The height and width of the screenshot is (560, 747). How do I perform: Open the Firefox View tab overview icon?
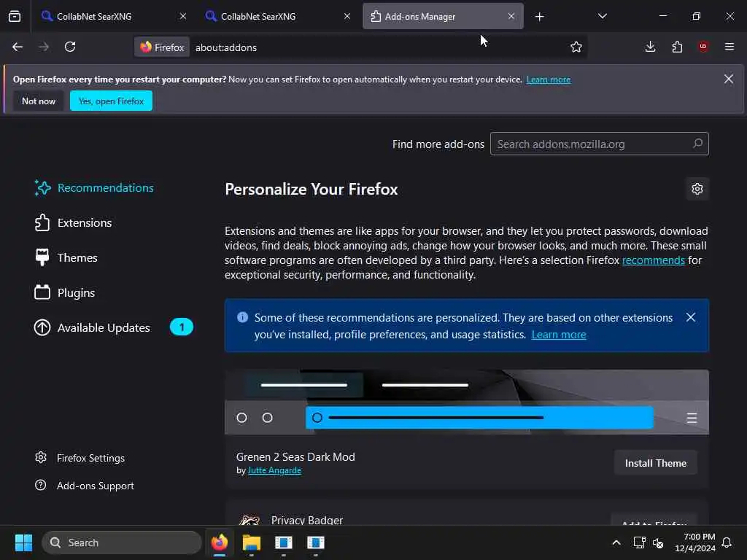(x=15, y=16)
